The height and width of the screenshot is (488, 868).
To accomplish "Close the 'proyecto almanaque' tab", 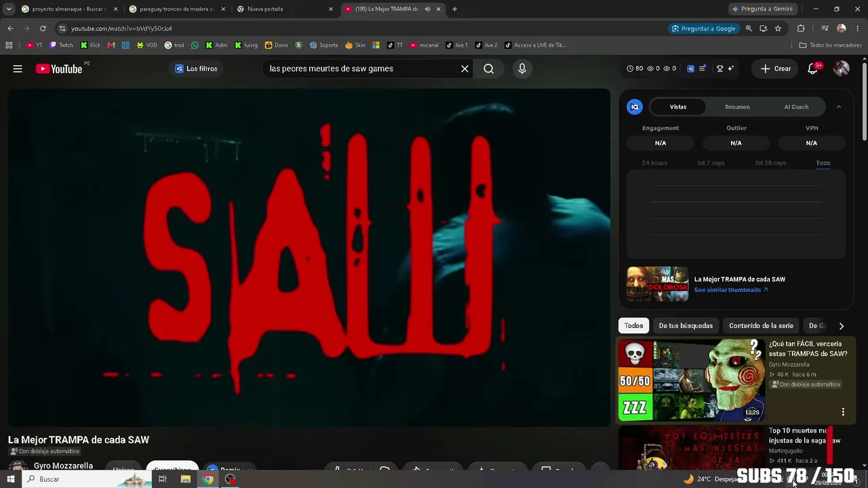I will [x=115, y=9].
